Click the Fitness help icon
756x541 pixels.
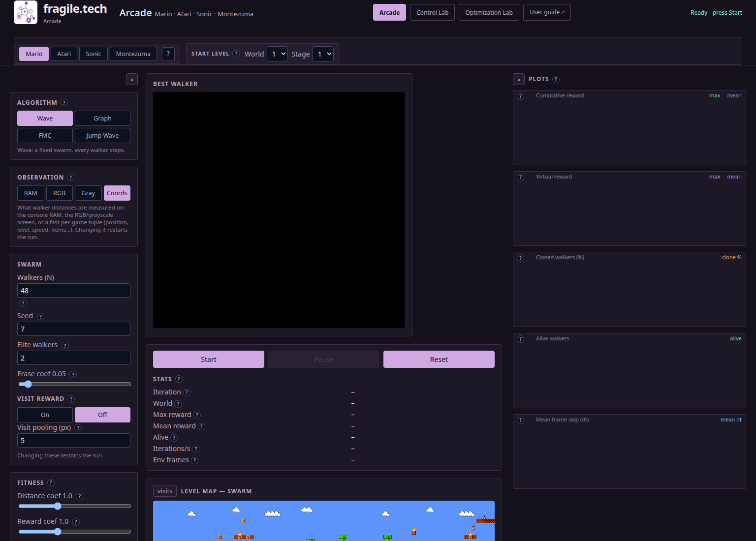[51, 483]
